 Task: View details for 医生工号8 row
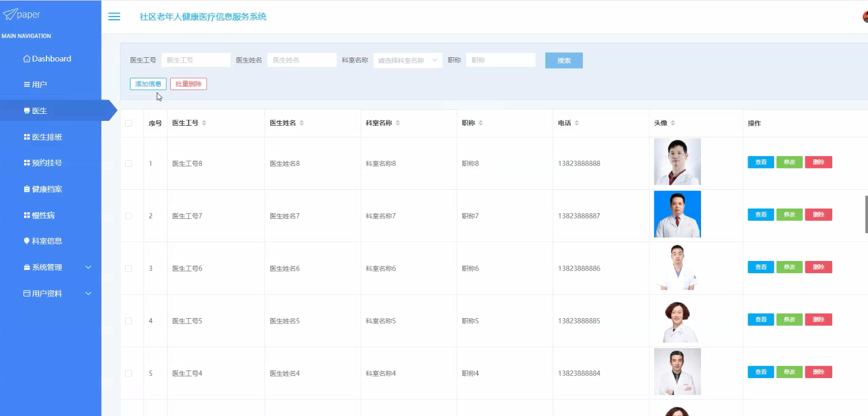click(761, 162)
